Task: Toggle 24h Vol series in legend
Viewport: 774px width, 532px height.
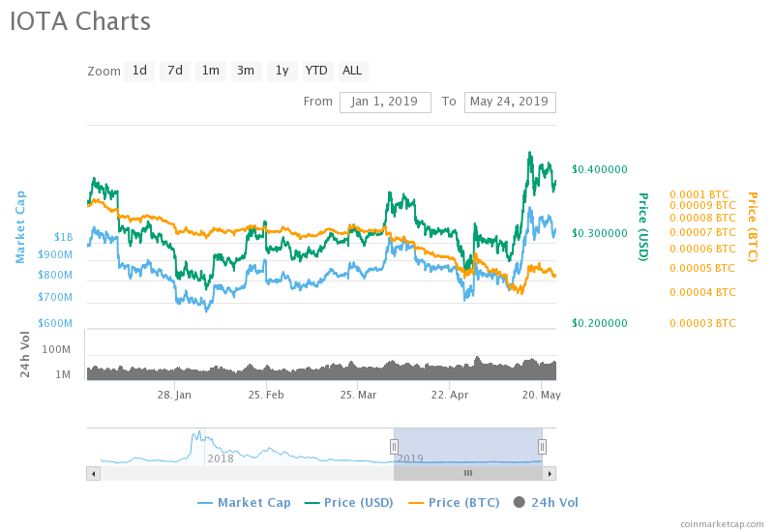Action: coord(546,503)
